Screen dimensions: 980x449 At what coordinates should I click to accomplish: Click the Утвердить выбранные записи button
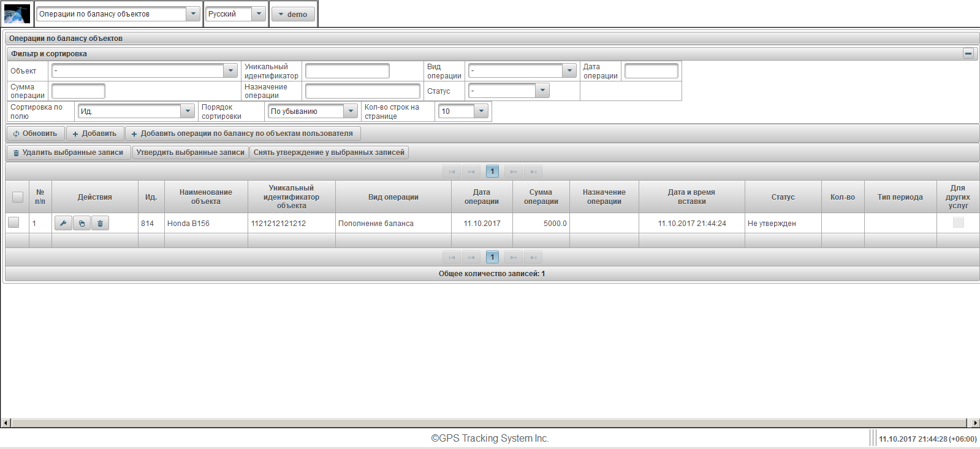tap(190, 153)
